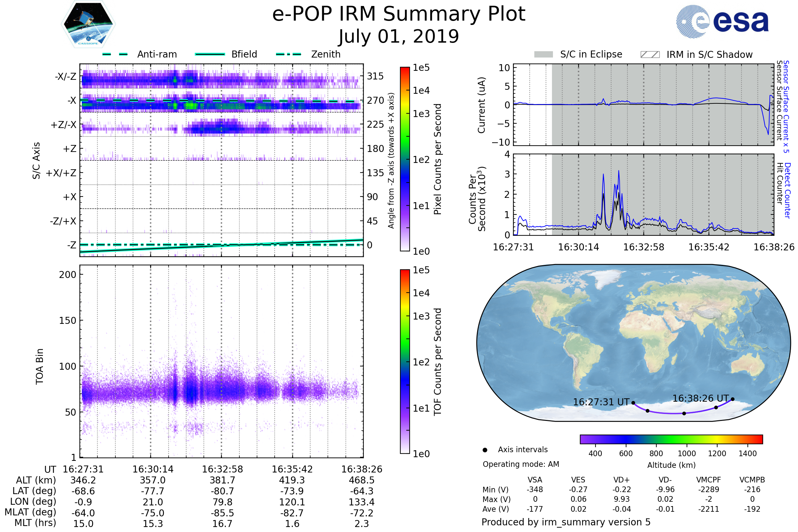Click the S/C in Eclipse gray legend patch
This screenshot has width=798, height=532.
(543, 55)
